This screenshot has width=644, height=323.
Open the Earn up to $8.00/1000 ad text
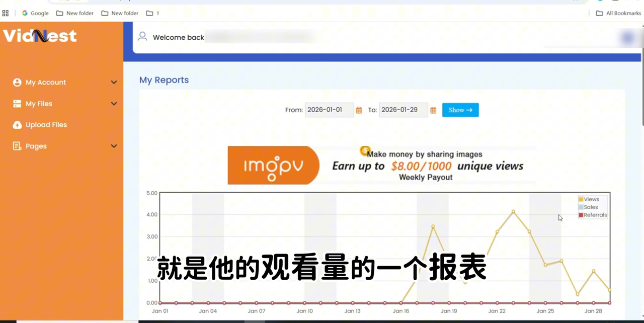point(428,166)
